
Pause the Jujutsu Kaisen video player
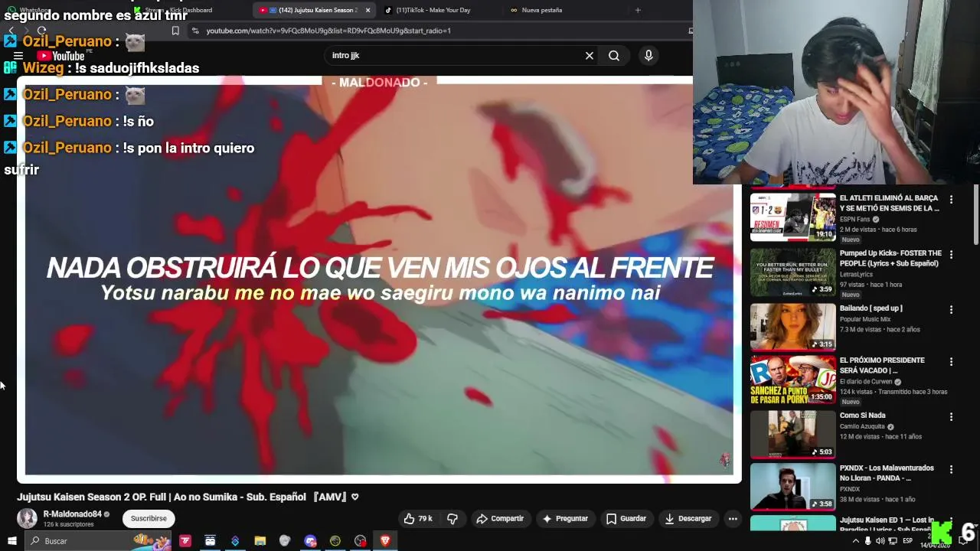[379, 279]
